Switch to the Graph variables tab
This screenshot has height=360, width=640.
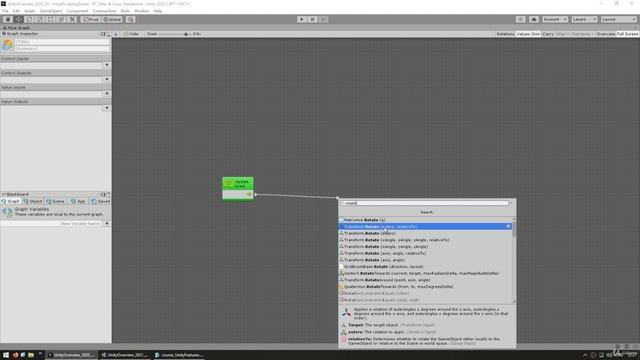click(x=11, y=201)
